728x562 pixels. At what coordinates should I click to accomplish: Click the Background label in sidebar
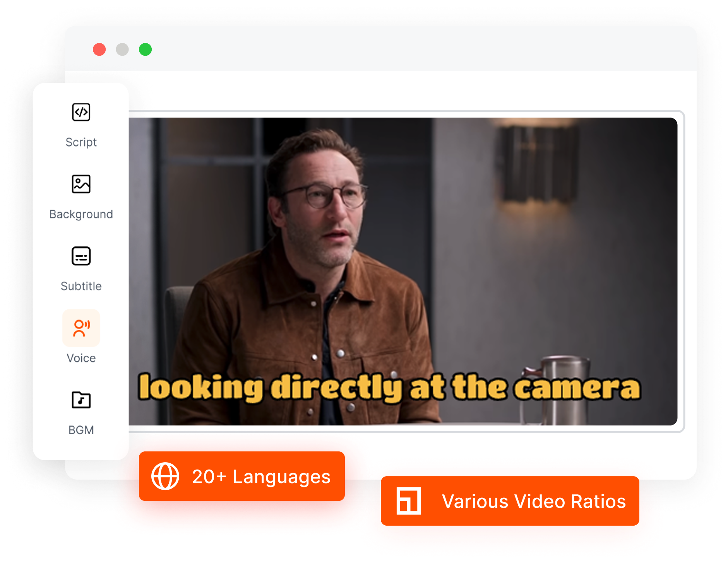pos(81,214)
